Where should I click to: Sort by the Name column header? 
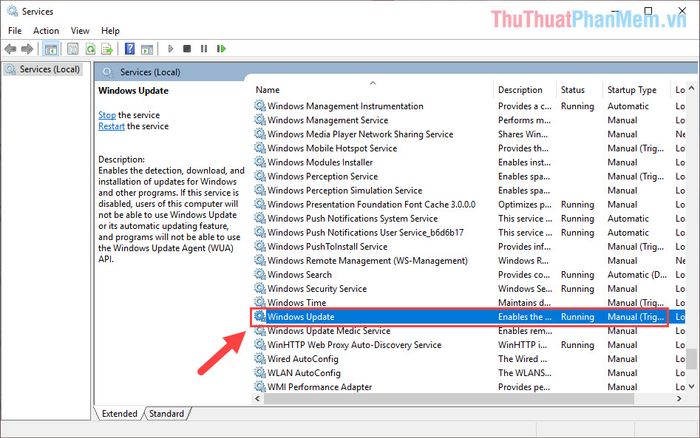(373, 90)
